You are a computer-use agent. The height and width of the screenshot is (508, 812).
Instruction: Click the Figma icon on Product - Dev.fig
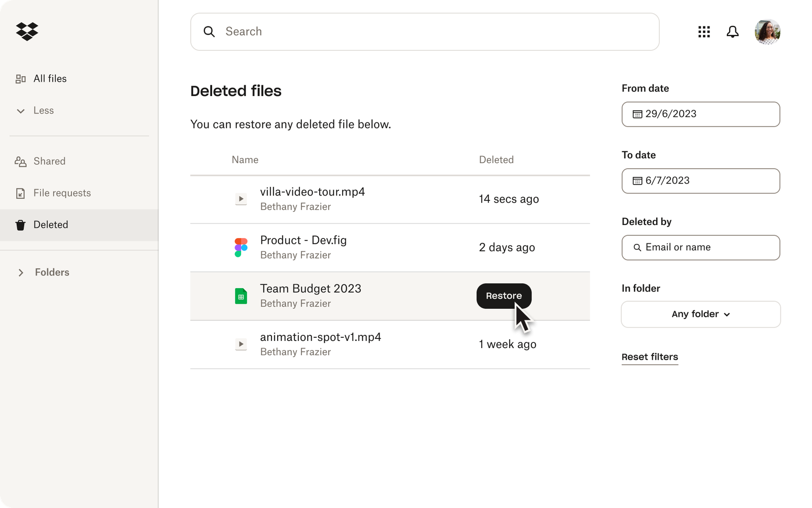pyautogui.click(x=241, y=247)
